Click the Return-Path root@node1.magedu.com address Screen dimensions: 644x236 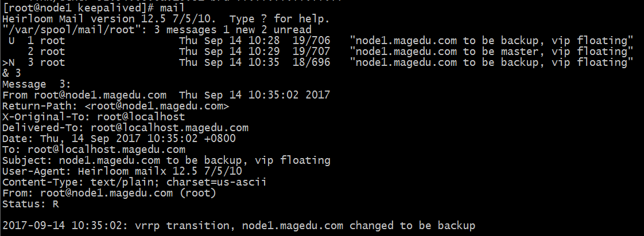coord(157,106)
